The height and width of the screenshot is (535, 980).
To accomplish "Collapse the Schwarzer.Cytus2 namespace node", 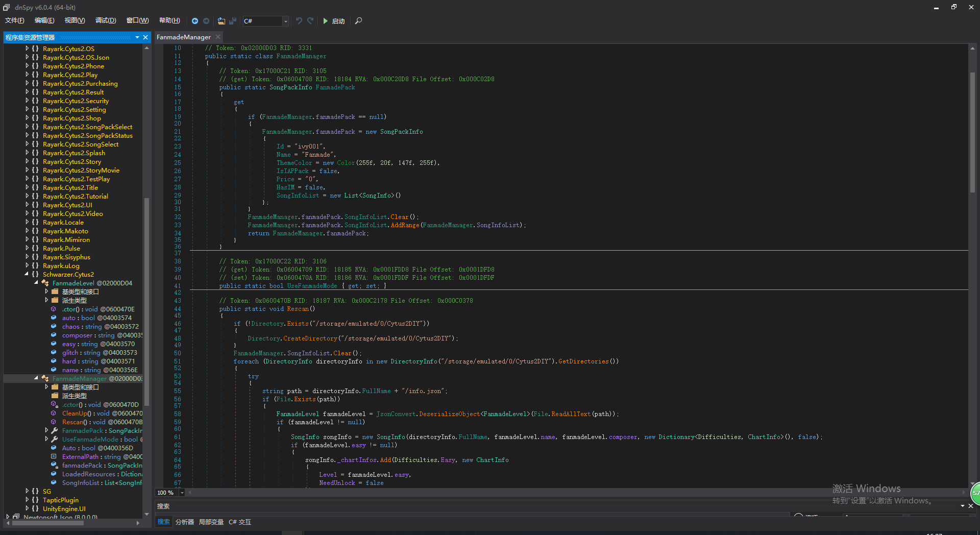I will pos(27,274).
